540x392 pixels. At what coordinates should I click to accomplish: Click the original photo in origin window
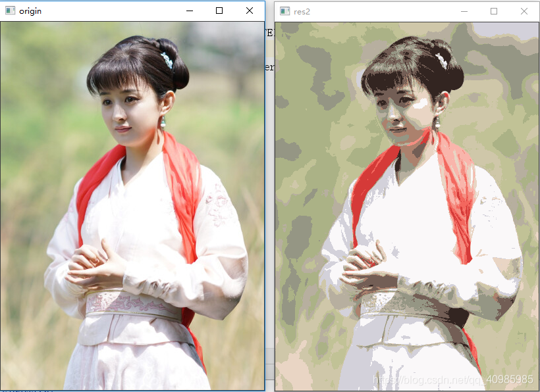(132, 206)
